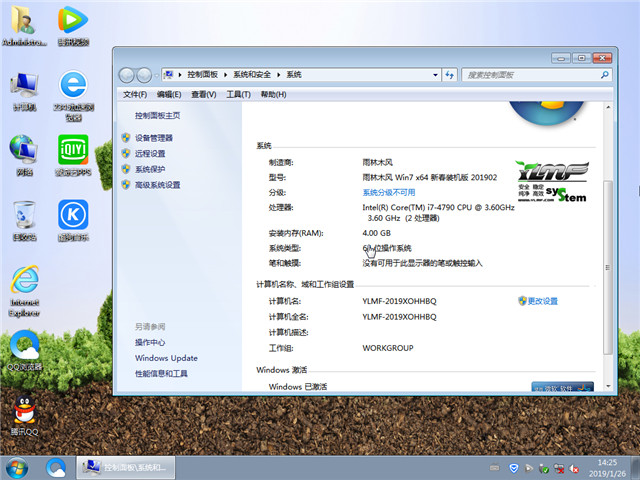Screen dimensions: 640x480
Task: Open 高级系统设置 link
Action: 158,185
